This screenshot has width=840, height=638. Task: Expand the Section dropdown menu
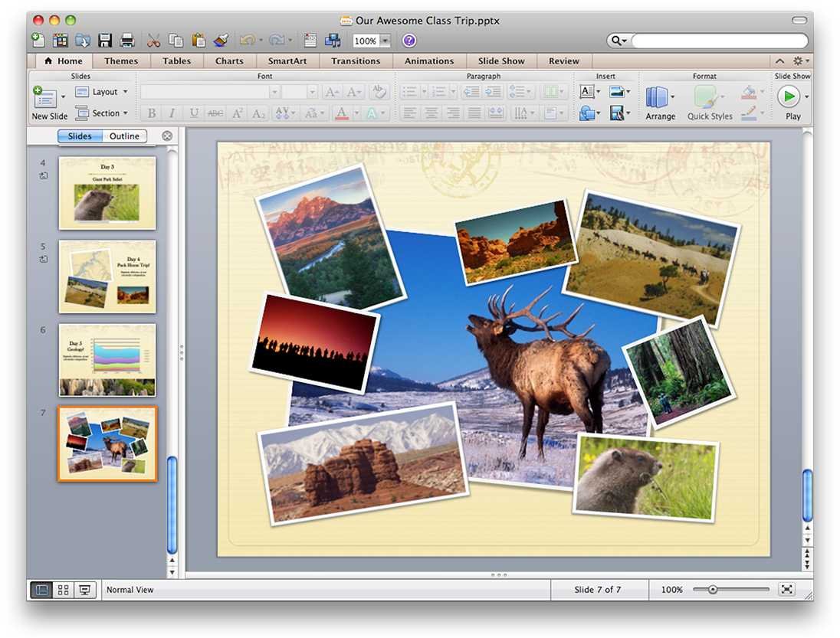coord(102,113)
